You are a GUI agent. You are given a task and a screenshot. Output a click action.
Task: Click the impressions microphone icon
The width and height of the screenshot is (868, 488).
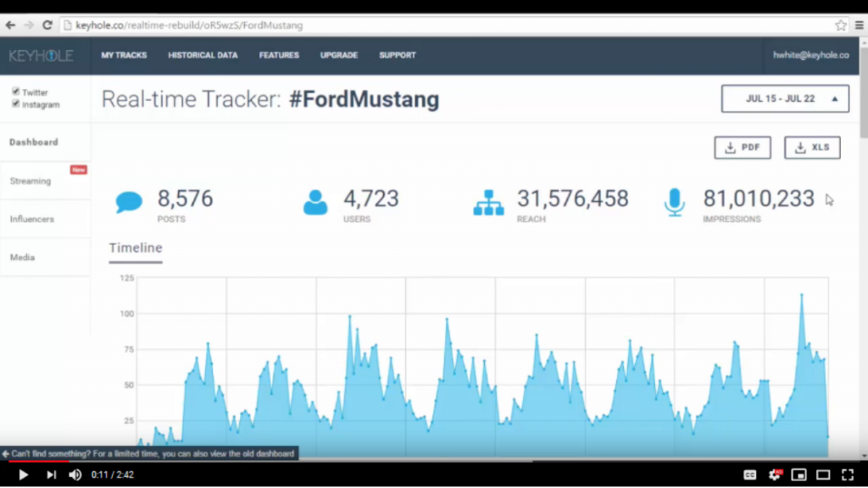click(674, 202)
